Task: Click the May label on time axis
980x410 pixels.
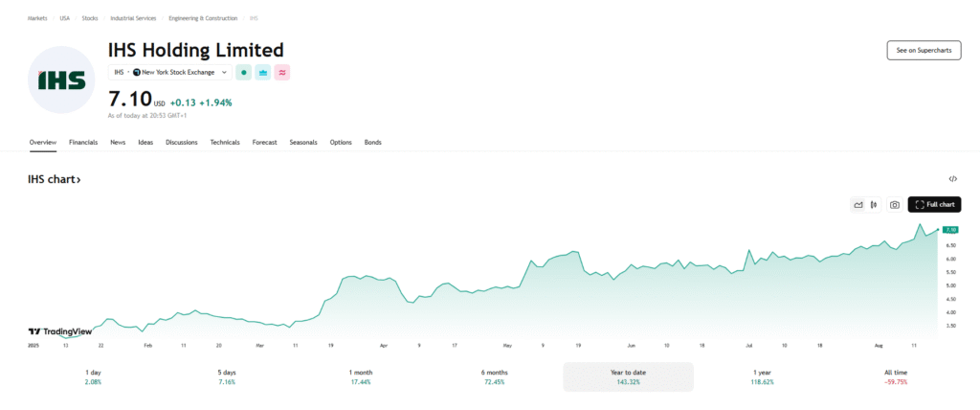Action: point(507,345)
